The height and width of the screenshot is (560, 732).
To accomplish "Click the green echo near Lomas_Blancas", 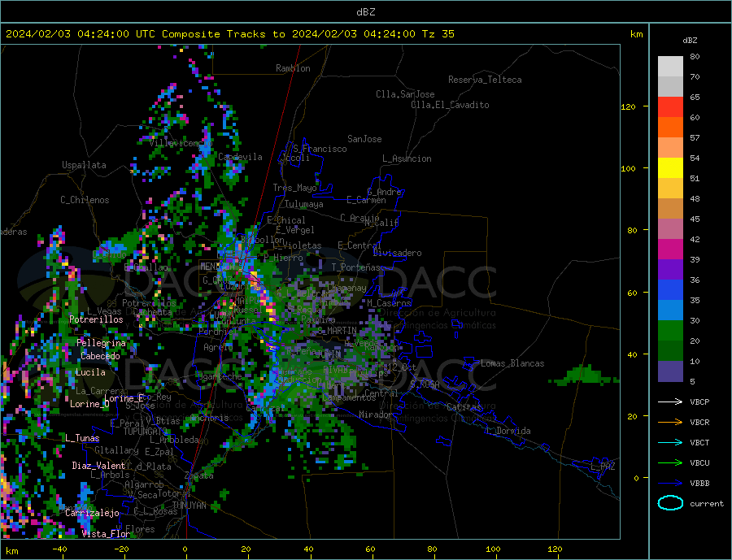I will point(583,376).
